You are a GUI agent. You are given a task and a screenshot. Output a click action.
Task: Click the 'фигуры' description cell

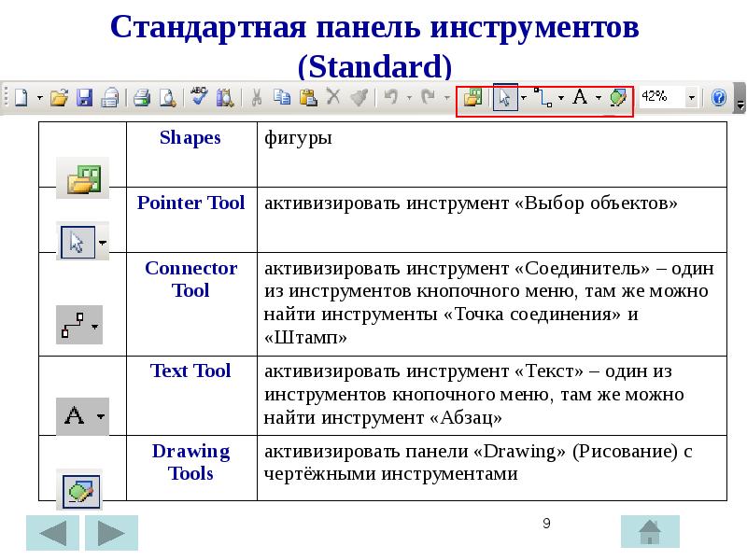pyautogui.click(x=492, y=154)
